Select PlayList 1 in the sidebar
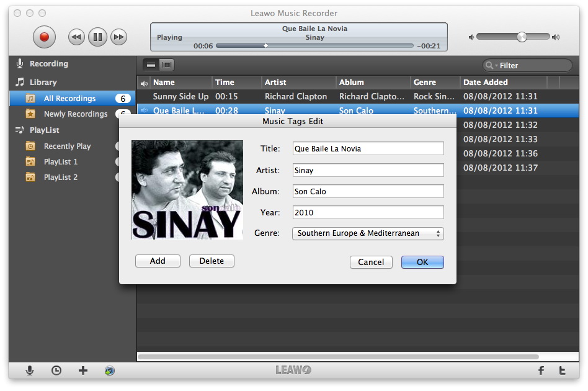 (x=61, y=162)
